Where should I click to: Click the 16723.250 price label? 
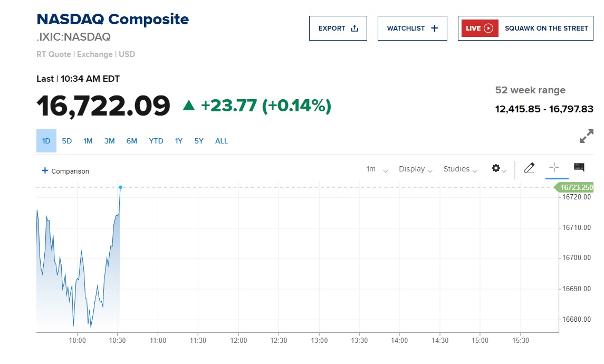pos(576,187)
